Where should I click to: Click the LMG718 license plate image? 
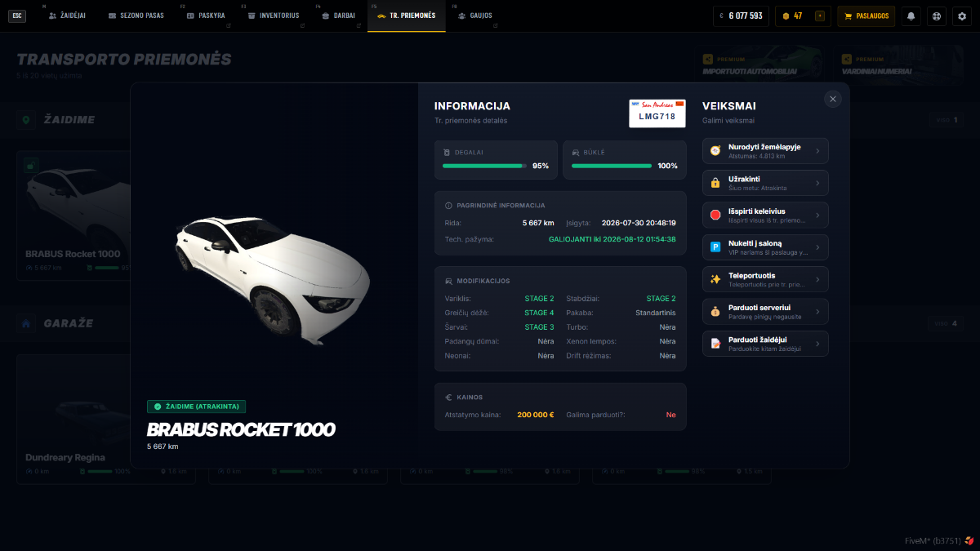[x=657, y=113]
